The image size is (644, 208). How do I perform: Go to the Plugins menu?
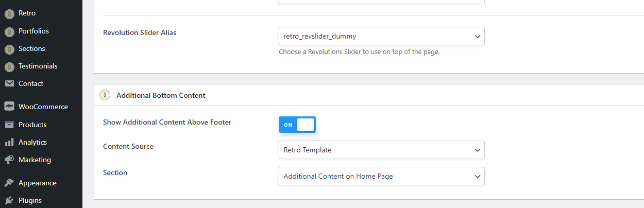[x=41, y=200]
